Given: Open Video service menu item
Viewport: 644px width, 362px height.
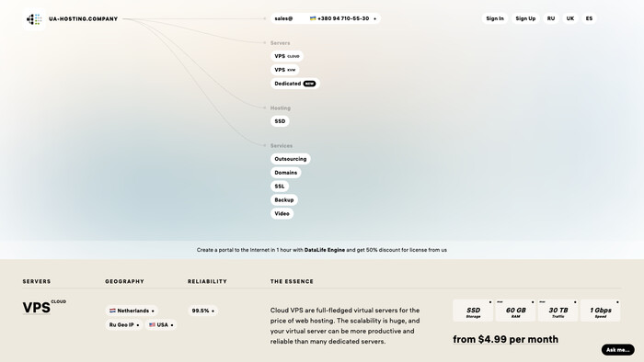Looking at the screenshot, I should click(x=282, y=213).
